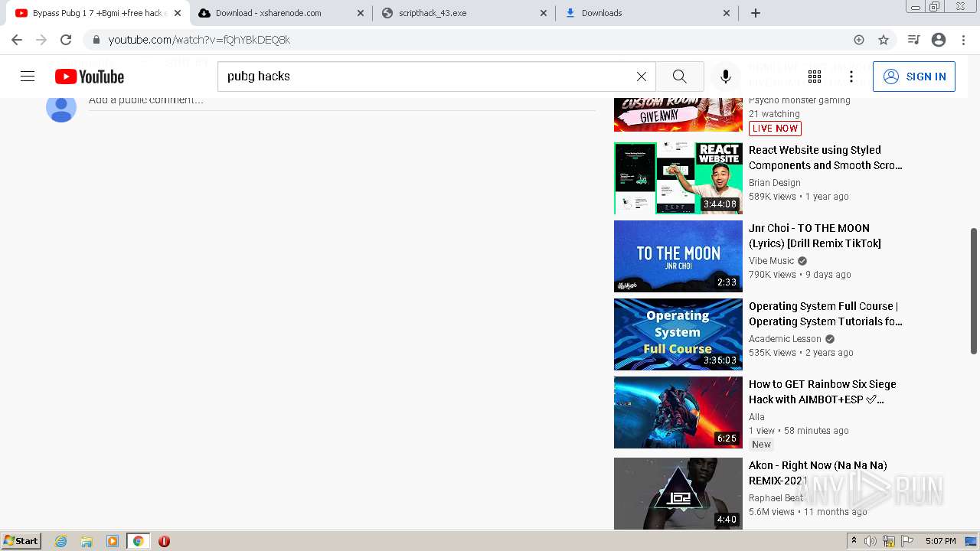Open the Psycho monster gaming channel
This screenshot has height=551, width=980.
(799, 100)
